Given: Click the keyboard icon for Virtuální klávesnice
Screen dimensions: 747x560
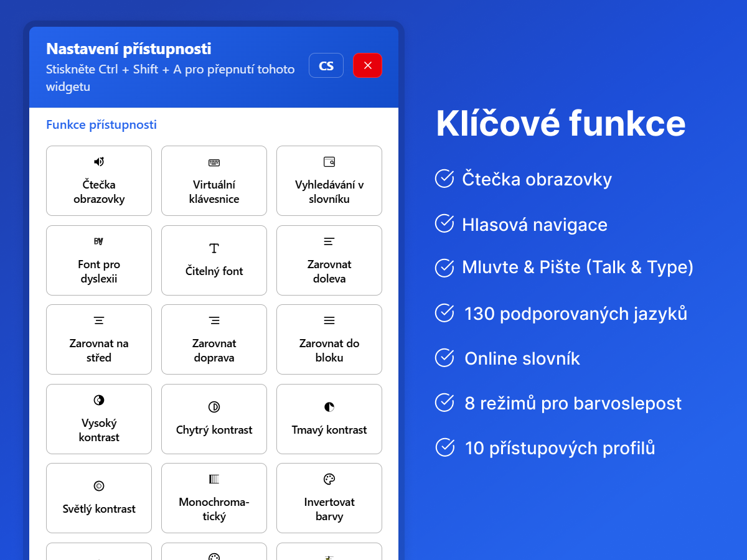Looking at the screenshot, I should (214, 162).
